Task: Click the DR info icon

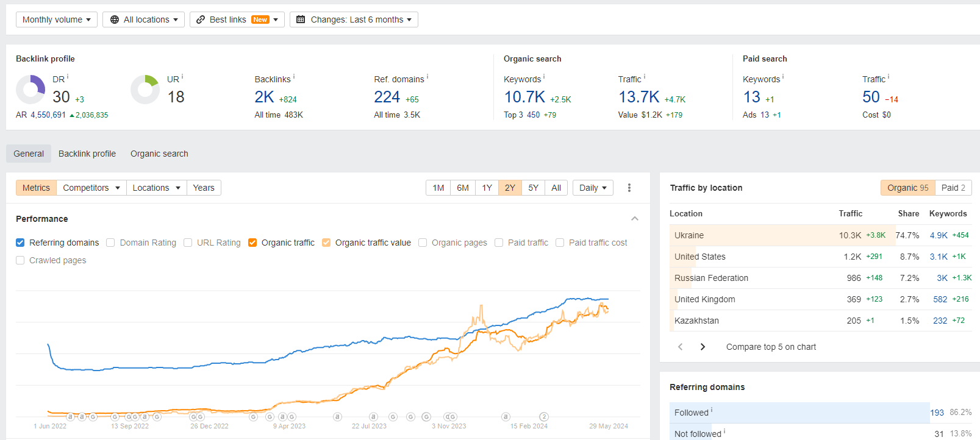Action: click(x=68, y=77)
